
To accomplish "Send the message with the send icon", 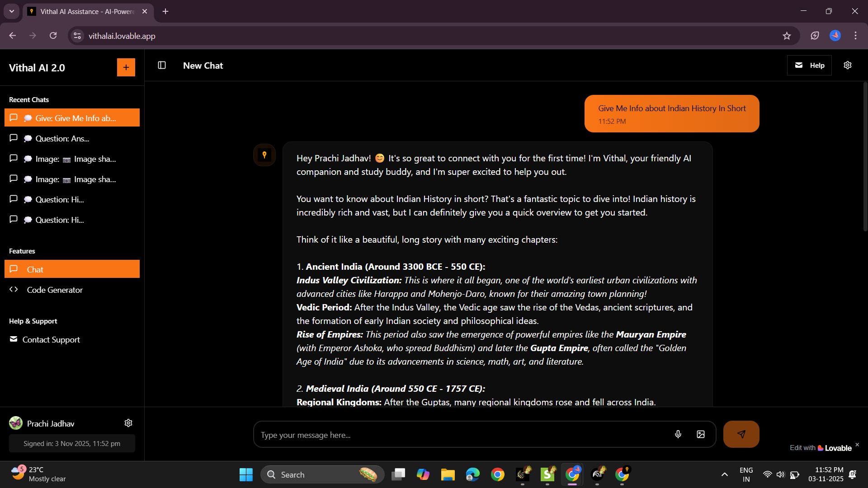I will [x=741, y=434].
